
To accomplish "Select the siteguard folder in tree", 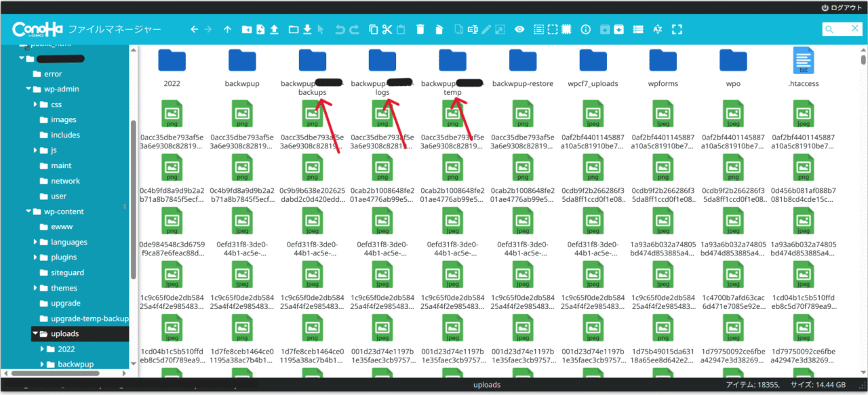I will coord(68,272).
